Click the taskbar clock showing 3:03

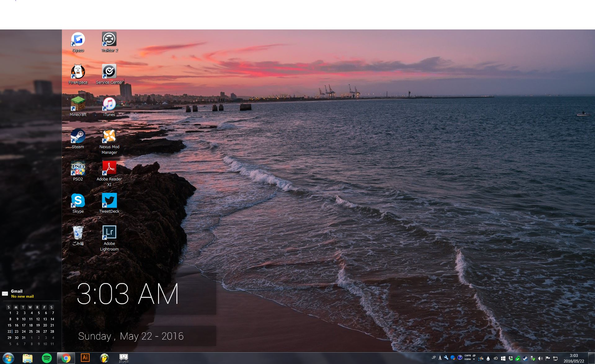574,358
